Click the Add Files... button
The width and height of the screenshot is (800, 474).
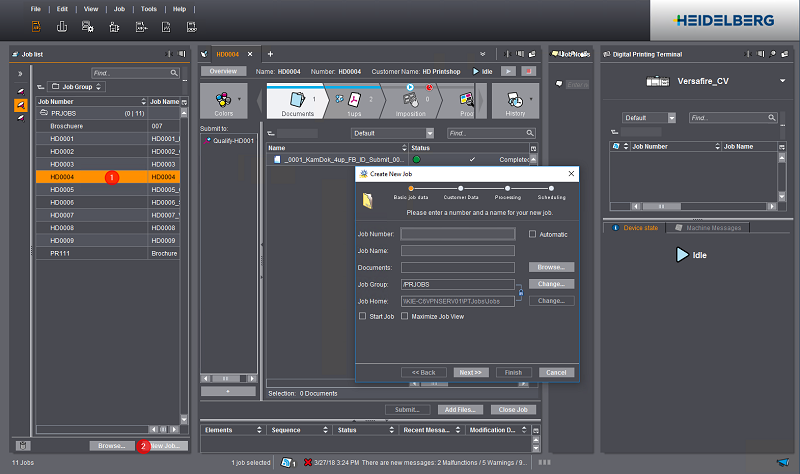point(461,410)
